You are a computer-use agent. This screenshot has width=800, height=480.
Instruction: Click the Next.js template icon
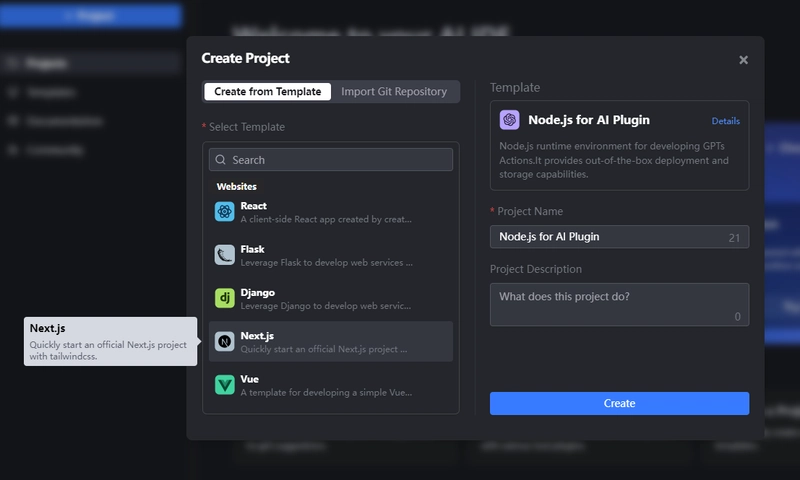[x=224, y=342]
